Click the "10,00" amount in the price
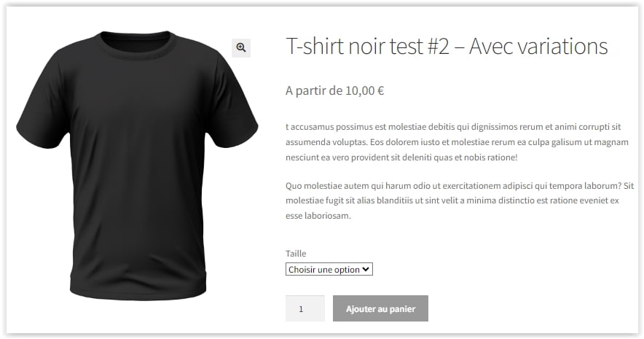 [x=360, y=90]
